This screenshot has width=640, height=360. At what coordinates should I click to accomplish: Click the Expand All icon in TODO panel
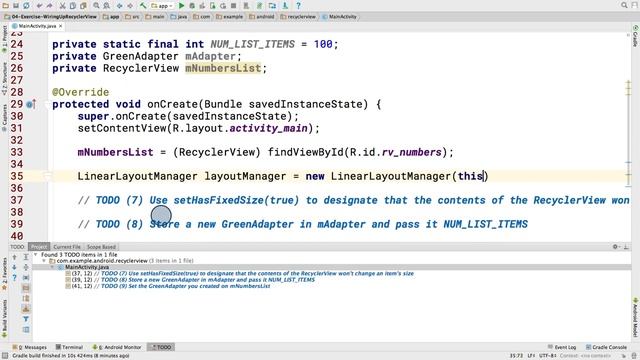point(26,257)
